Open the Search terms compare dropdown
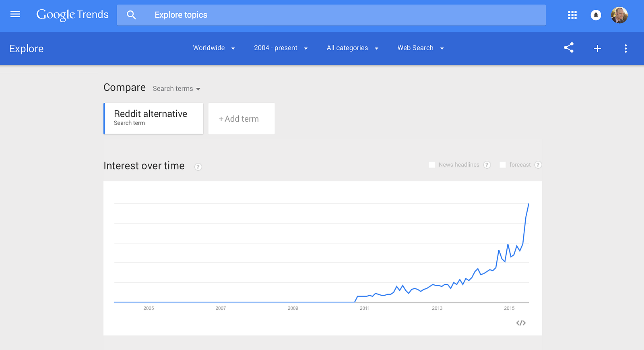644x350 pixels. pyautogui.click(x=176, y=89)
